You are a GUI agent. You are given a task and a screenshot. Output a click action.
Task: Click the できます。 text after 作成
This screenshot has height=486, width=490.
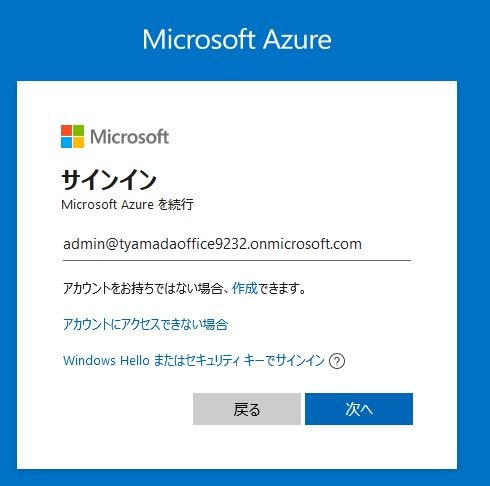click(x=282, y=288)
